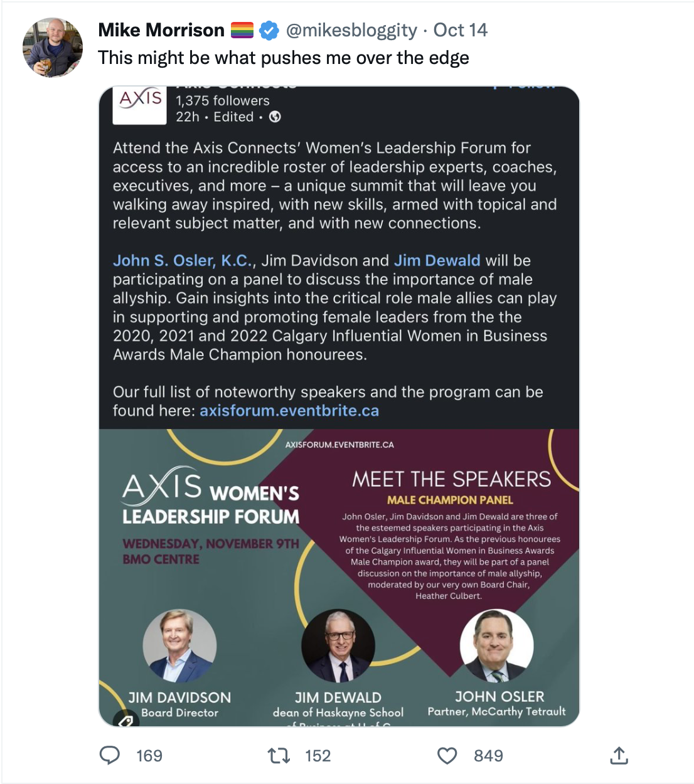Click the tag icon on image corner

(x=125, y=721)
